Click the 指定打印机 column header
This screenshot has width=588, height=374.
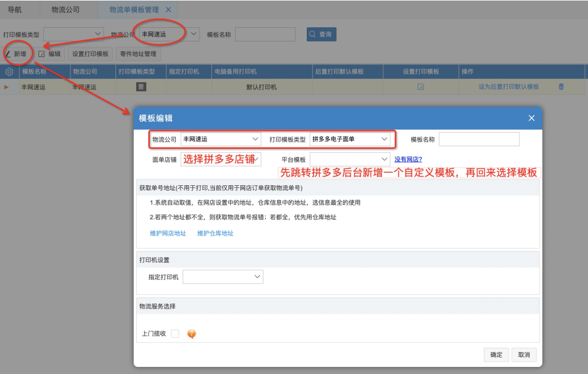(x=189, y=72)
